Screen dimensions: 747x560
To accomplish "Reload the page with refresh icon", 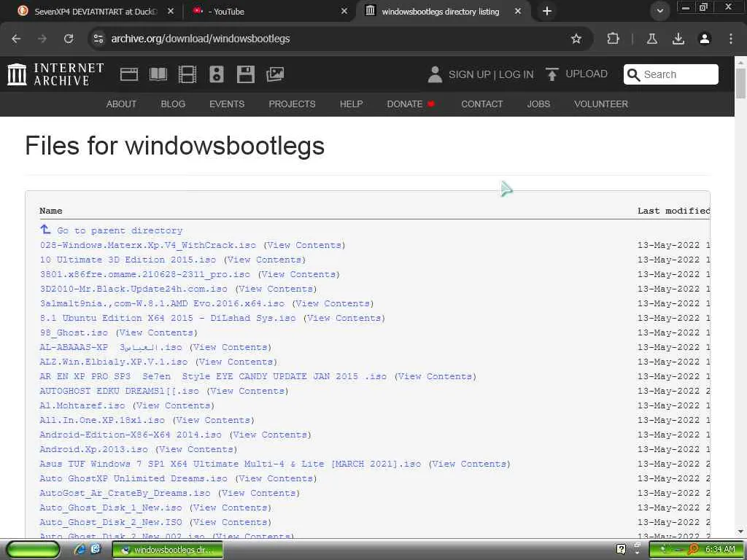I will 69,39.
